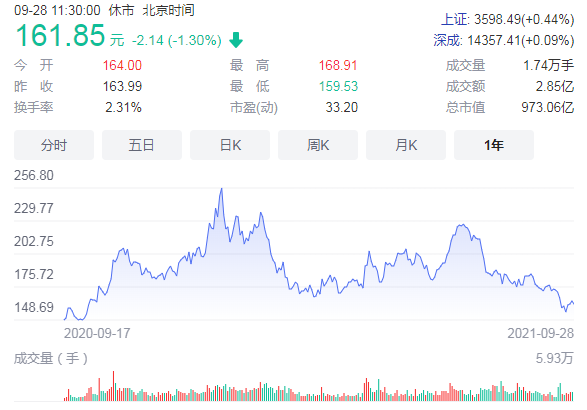Screen dimensions: 587x410
Task: Select the 日K chart tab
Action: point(230,145)
